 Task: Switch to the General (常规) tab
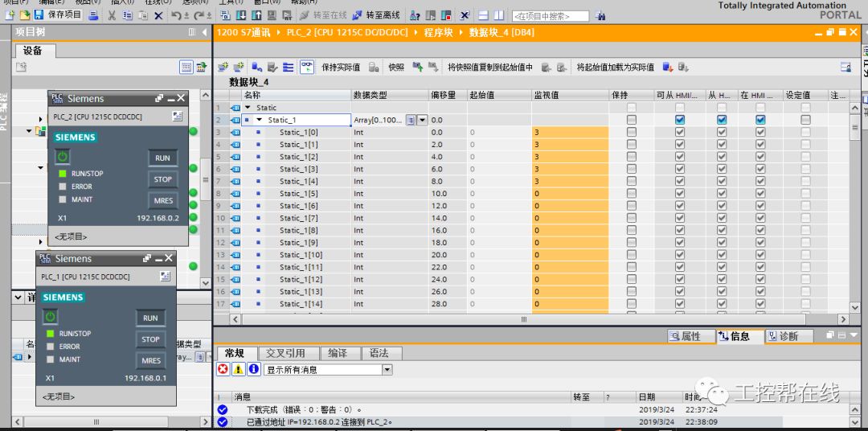coord(235,354)
